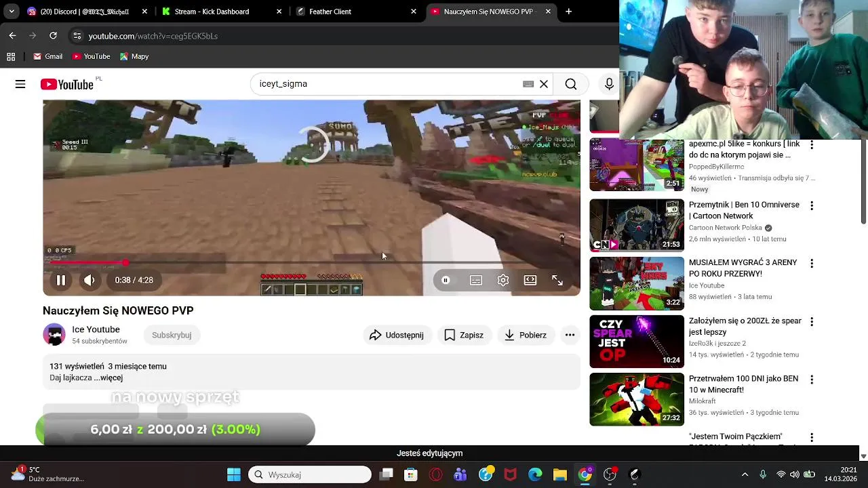The height and width of the screenshot is (488, 868).
Task: Open options for apexmc.pl video
Action: [811, 145]
